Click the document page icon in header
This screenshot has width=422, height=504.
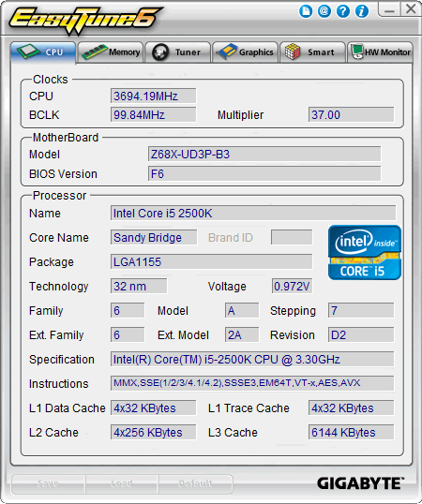point(306,11)
